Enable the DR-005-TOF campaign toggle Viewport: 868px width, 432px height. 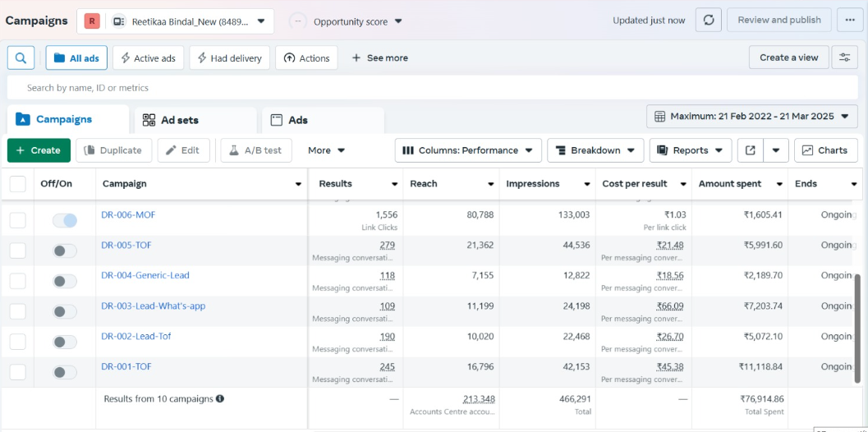pos(65,250)
